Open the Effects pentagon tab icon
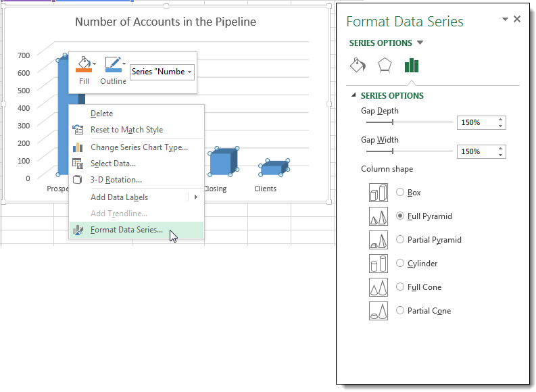 pos(385,65)
